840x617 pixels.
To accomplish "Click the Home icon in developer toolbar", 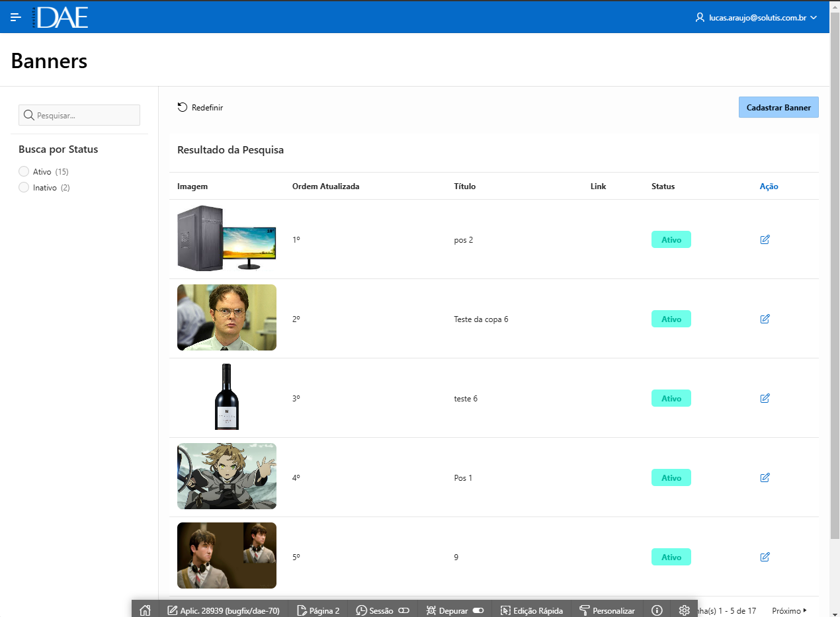I will tap(146, 610).
